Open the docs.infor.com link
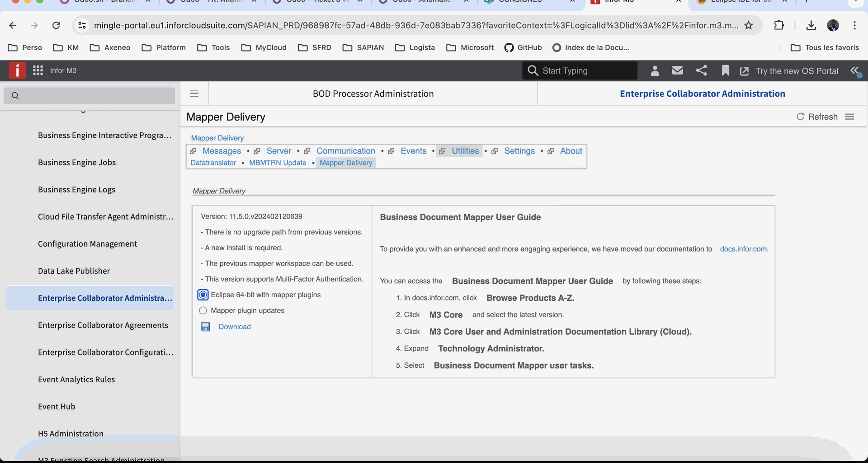 pos(744,249)
